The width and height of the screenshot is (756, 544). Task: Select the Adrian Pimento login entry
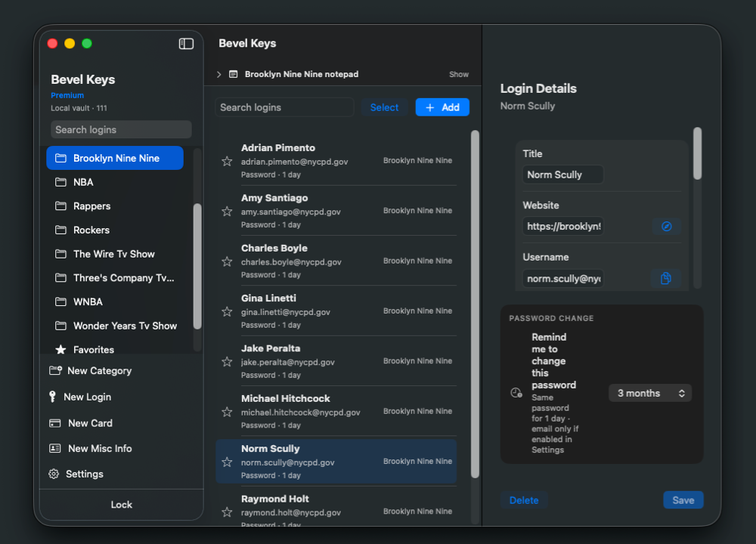336,161
